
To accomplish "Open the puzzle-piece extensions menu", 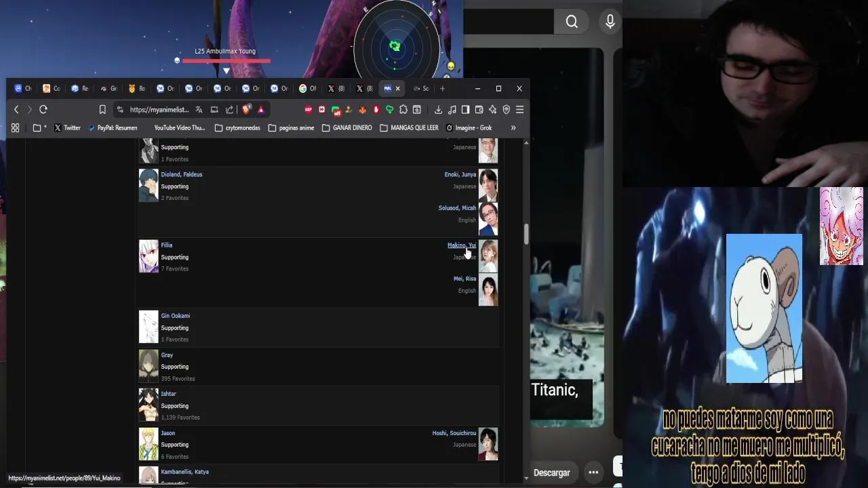I will coord(403,109).
